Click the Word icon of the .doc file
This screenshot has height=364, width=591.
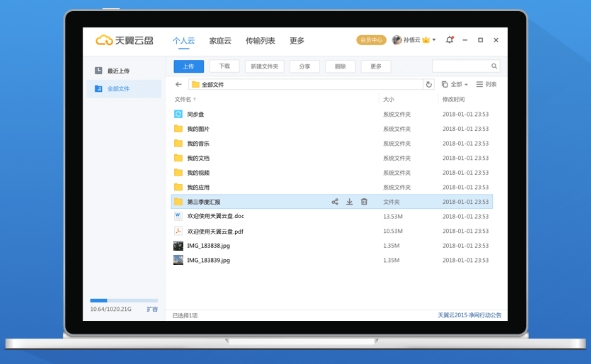pos(178,216)
